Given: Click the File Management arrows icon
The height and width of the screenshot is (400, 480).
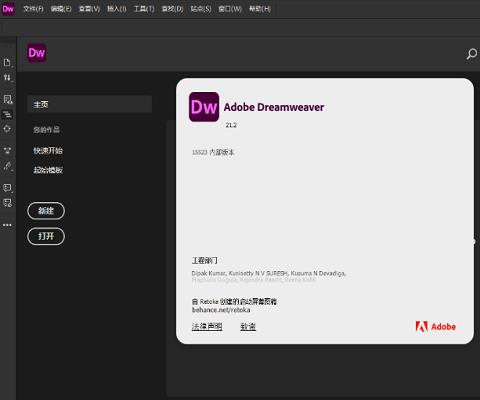Looking at the screenshot, I should (x=7, y=78).
